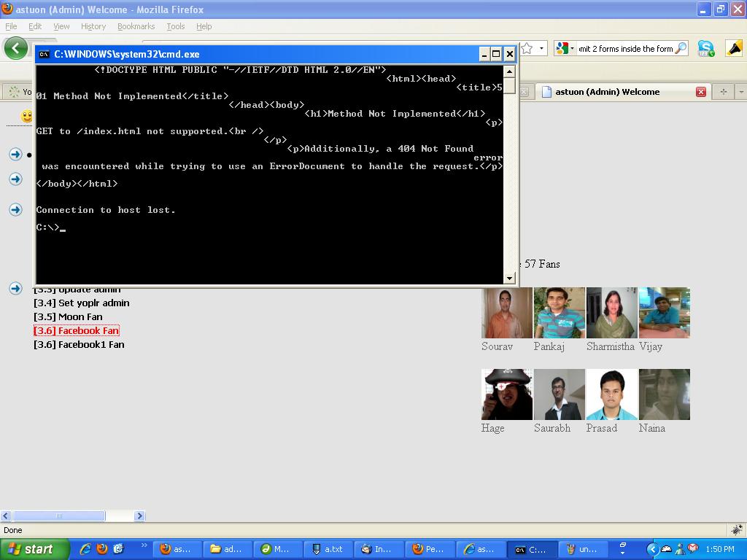Image resolution: width=747 pixels, height=560 pixels.
Task: Open the list-all-tabs dropdown arrow
Action: [x=741, y=92]
